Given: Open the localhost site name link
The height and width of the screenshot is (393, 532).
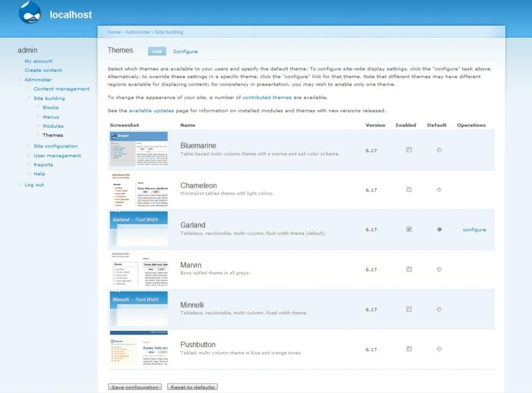Looking at the screenshot, I should point(71,14).
